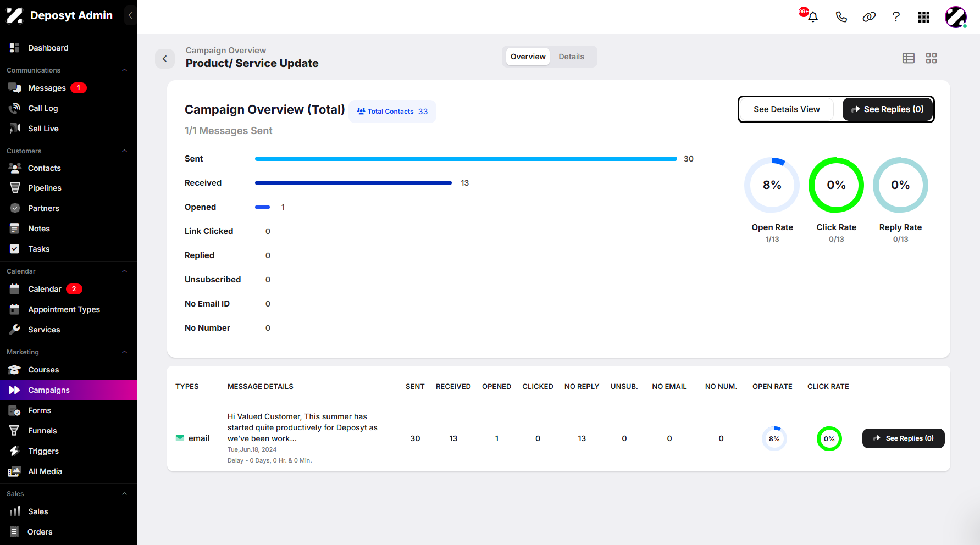Screen dimensions: 980x545
Task: Switch to card grid view icon
Action: point(931,58)
